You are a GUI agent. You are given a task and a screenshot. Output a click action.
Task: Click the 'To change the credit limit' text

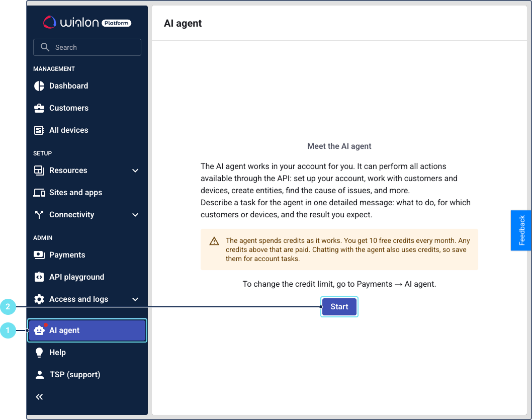tap(339, 284)
